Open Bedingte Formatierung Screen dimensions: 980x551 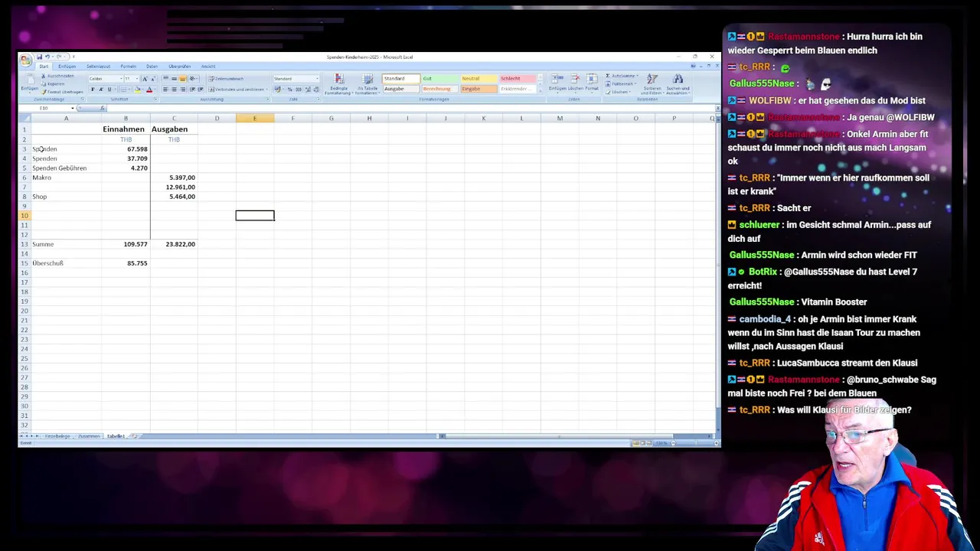[338, 85]
